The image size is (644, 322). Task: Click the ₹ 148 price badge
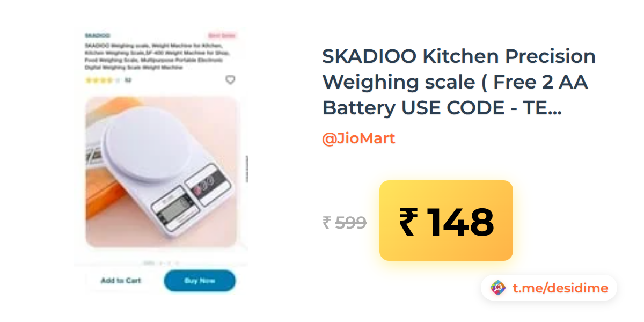(x=446, y=221)
